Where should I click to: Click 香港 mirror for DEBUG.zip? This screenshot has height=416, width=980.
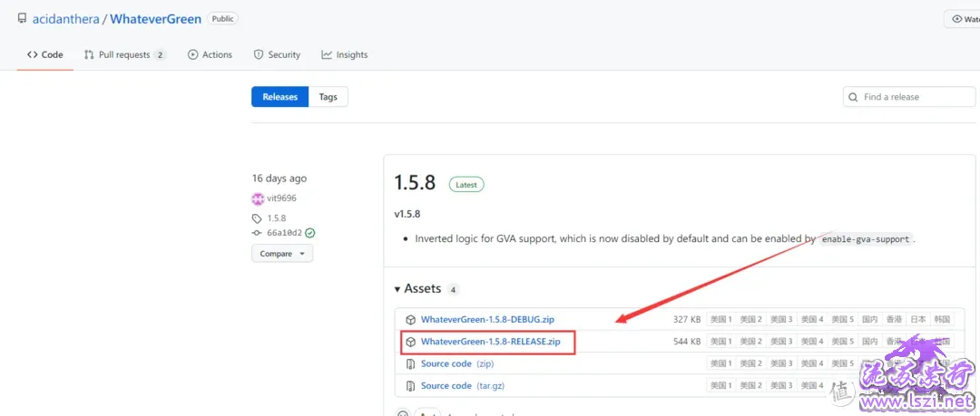pyautogui.click(x=894, y=319)
